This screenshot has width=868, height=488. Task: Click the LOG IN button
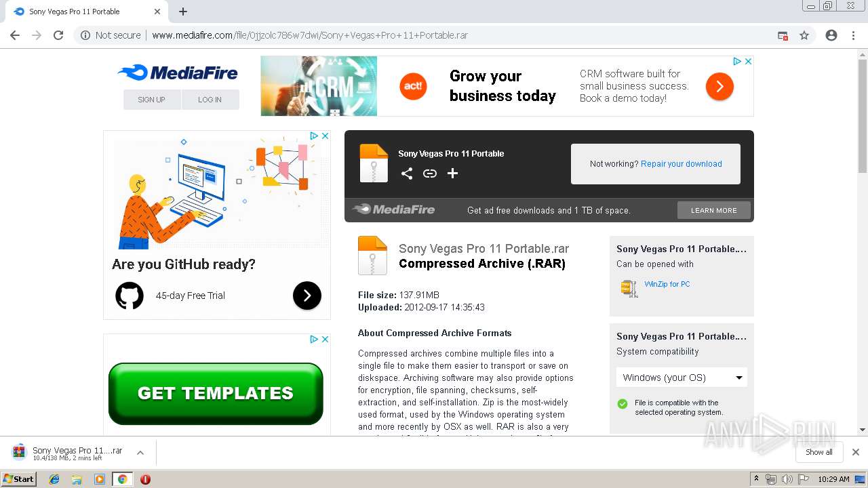pyautogui.click(x=210, y=100)
